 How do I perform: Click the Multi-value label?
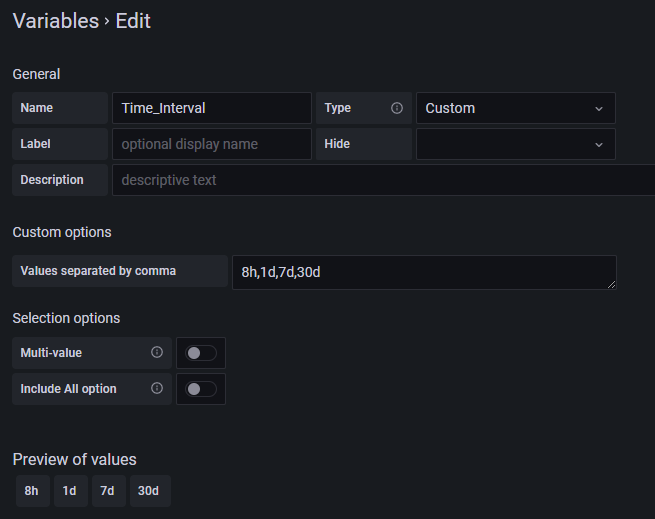[x=51, y=353]
